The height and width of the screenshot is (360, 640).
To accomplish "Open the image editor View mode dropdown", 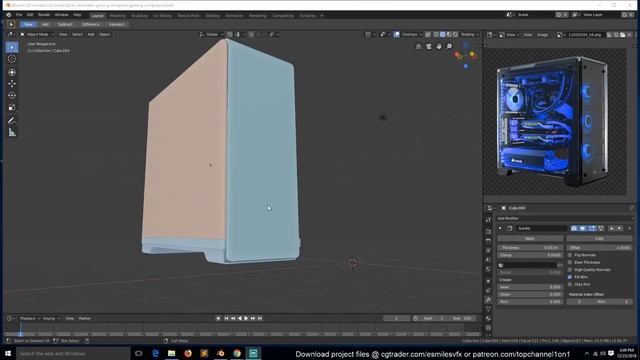I will click(510, 35).
